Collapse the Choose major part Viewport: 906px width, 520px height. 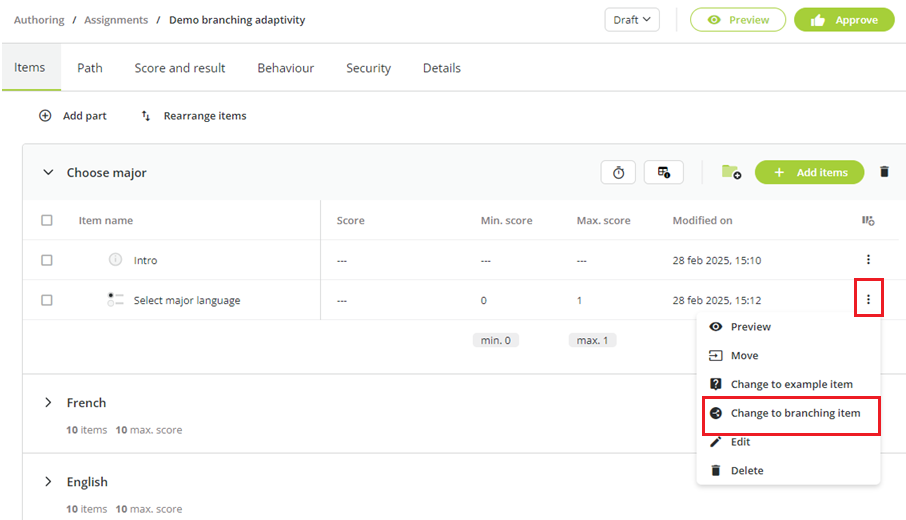48,172
